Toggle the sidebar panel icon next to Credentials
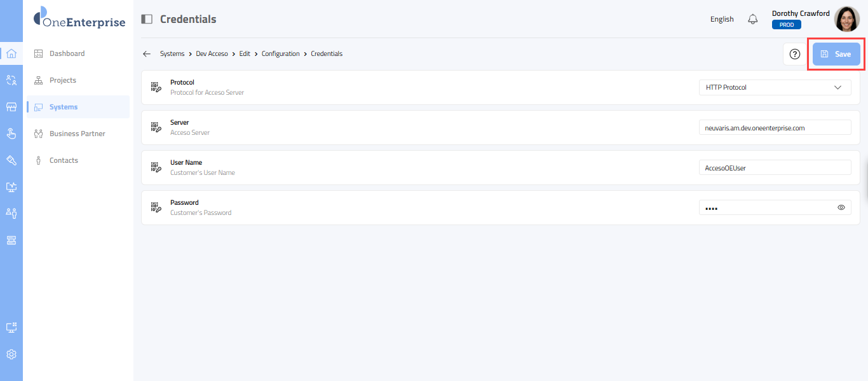868x381 pixels. click(147, 19)
